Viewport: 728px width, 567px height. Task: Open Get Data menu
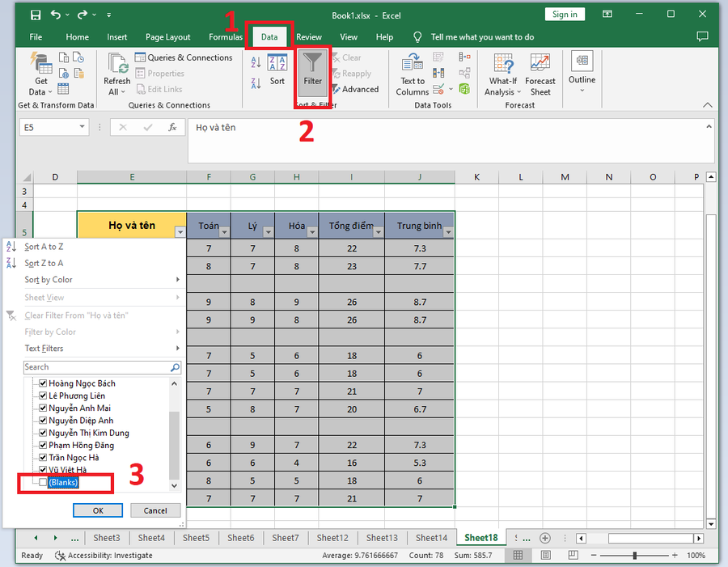pos(40,74)
